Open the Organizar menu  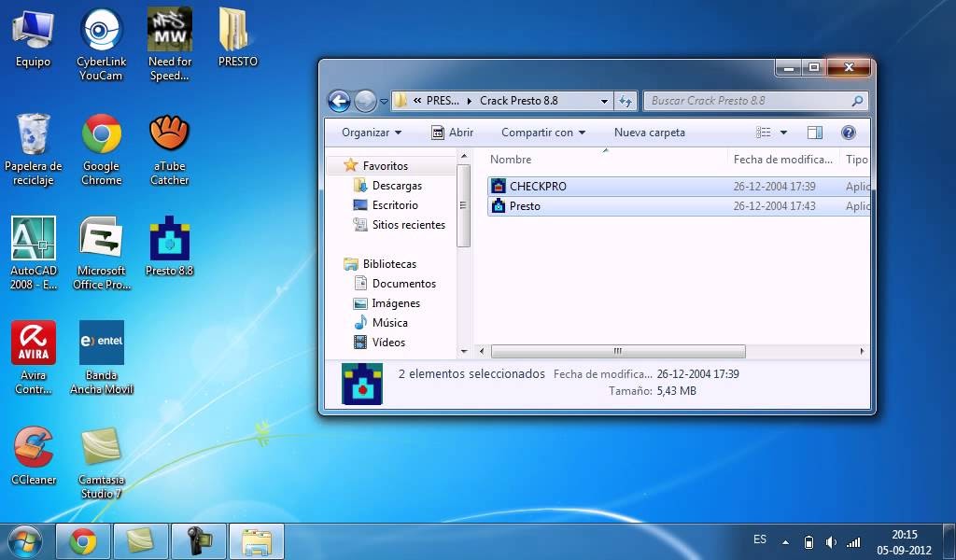(372, 133)
